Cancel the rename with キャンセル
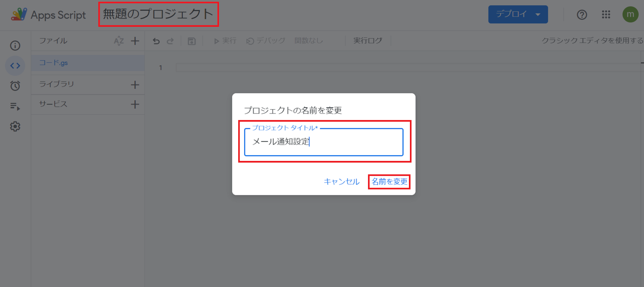Image resolution: width=644 pixels, height=287 pixels. tap(341, 182)
